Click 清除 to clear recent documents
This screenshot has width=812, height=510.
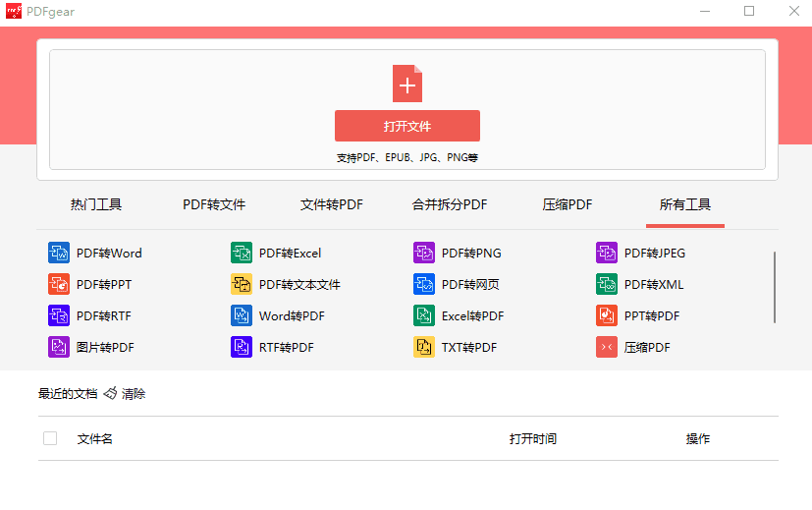click(x=133, y=394)
